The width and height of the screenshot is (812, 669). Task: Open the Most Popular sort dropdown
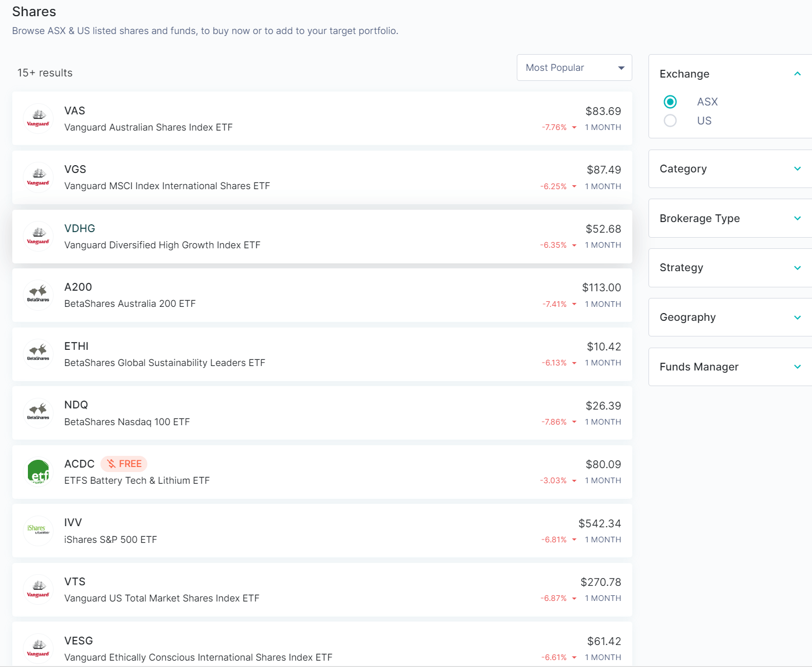click(574, 68)
